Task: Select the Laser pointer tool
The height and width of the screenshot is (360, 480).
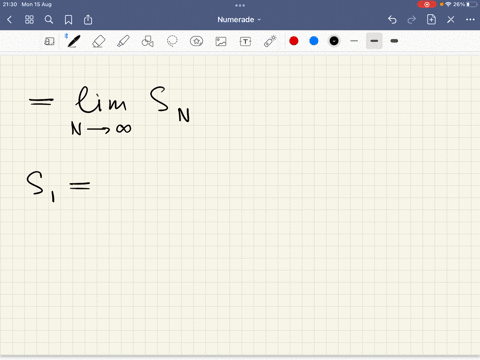Action: (270, 41)
